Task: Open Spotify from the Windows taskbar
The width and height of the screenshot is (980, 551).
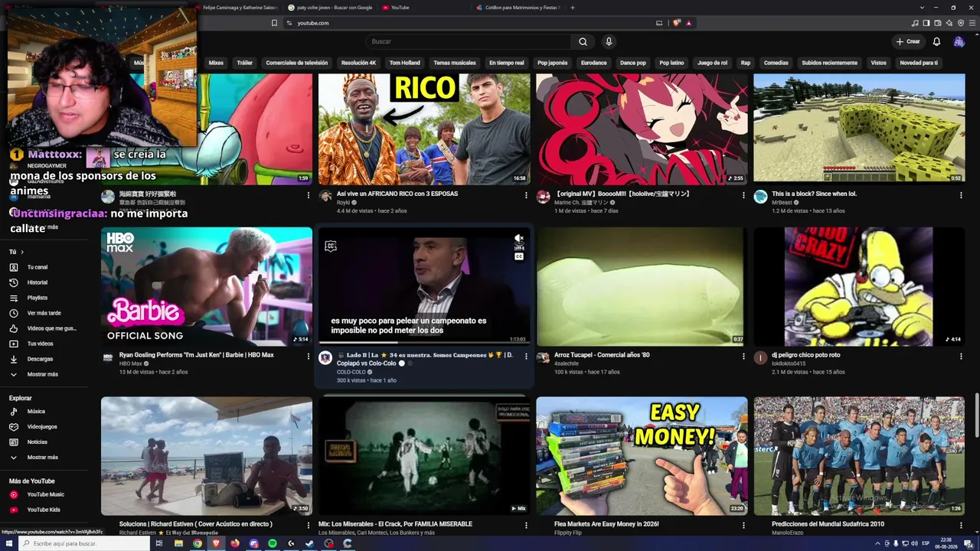Action: click(x=273, y=543)
